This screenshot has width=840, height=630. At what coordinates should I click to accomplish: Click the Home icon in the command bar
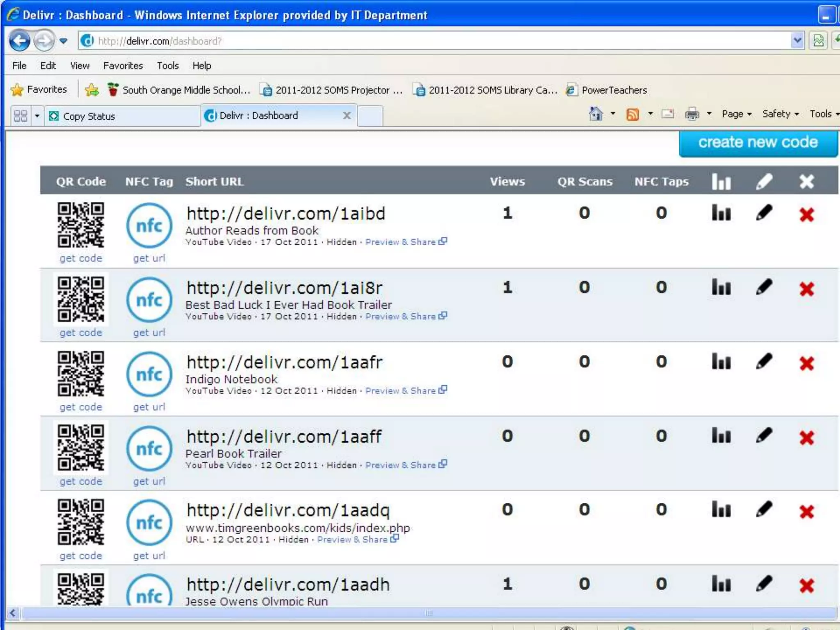pyautogui.click(x=596, y=114)
